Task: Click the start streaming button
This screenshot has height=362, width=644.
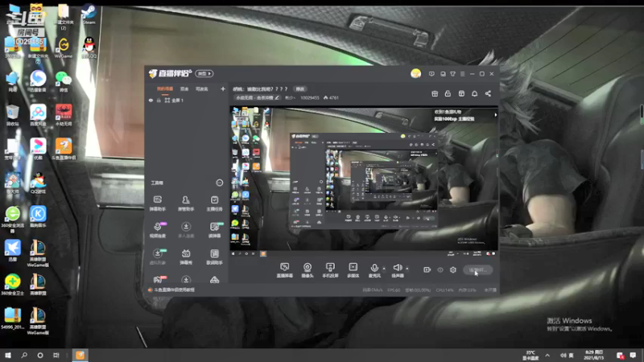Action: (477, 269)
